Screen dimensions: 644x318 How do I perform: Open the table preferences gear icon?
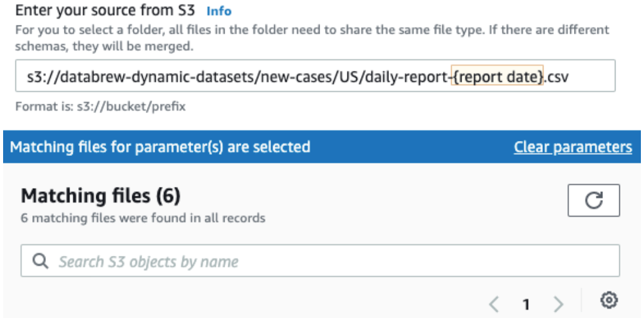coord(609,301)
